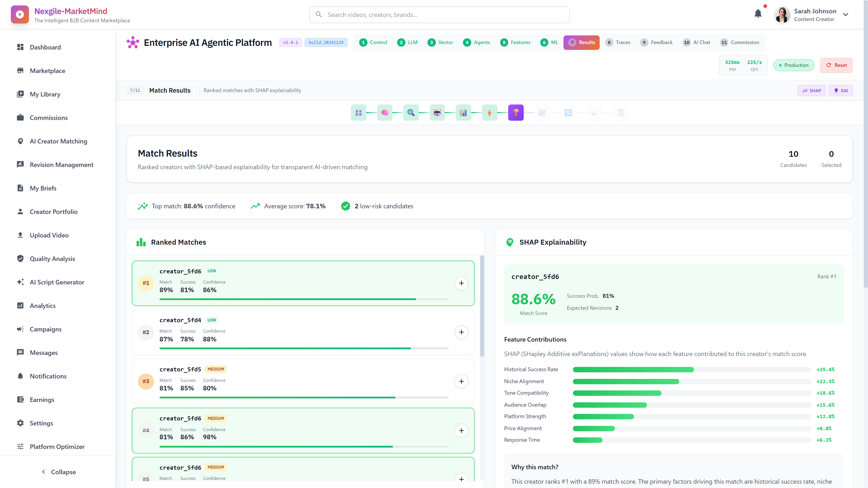Collapse the left sidebar

[x=58, y=472]
